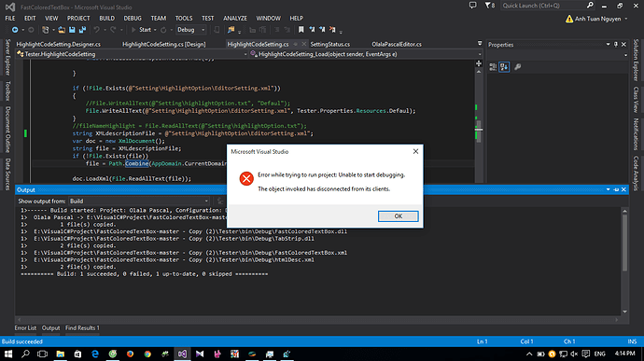Click the feedback speech bubble icon
The width and height of the screenshot is (644, 361).
472,6
